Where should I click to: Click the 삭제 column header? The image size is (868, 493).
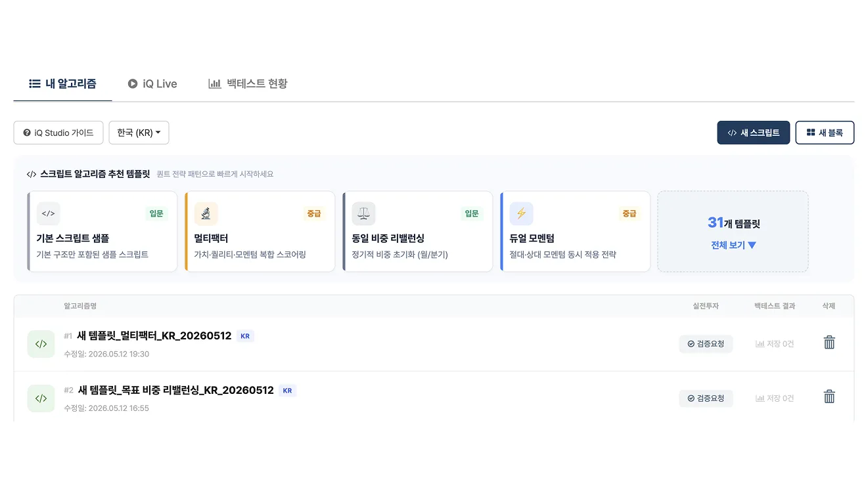click(x=829, y=306)
